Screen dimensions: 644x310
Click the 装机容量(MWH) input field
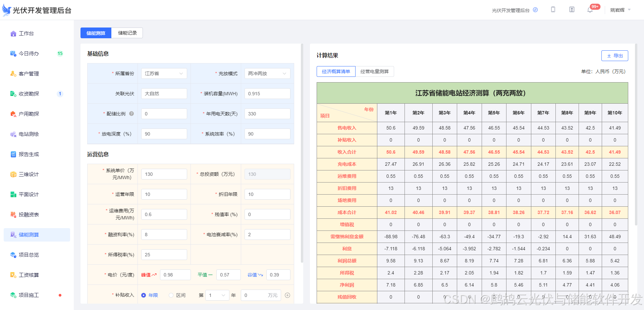pyautogui.click(x=267, y=94)
